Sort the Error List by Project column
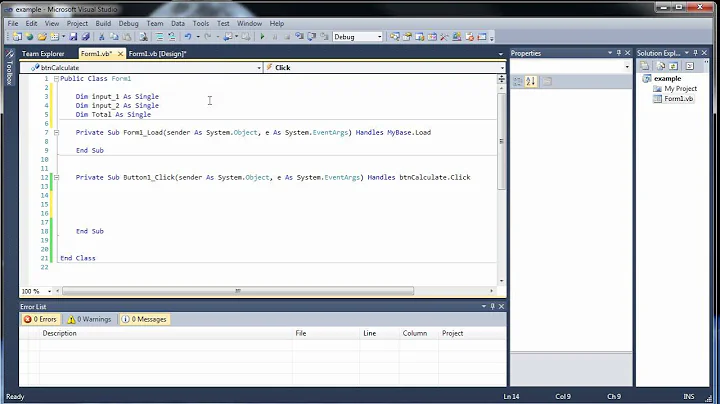 [x=472, y=333]
